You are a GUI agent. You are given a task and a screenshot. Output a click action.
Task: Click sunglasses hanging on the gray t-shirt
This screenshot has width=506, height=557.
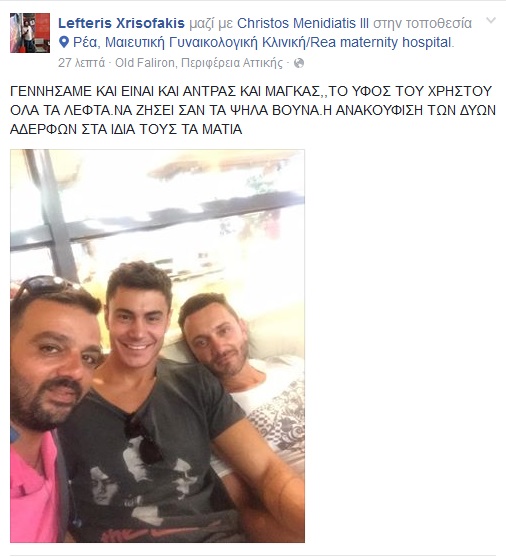144,439
